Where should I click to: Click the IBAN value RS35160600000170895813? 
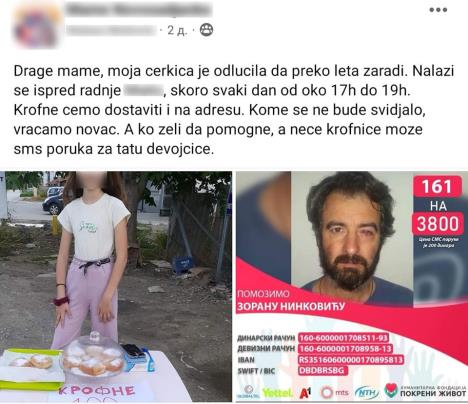click(x=351, y=360)
